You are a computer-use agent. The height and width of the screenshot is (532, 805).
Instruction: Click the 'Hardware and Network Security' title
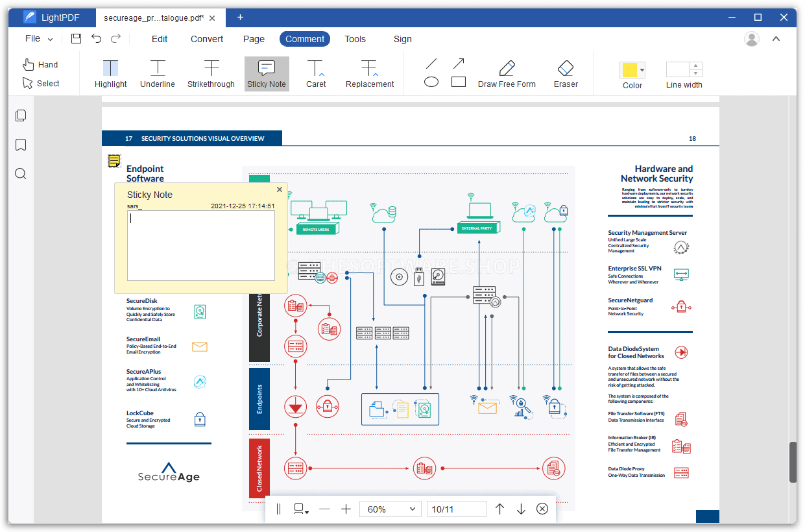[x=657, y=173]
